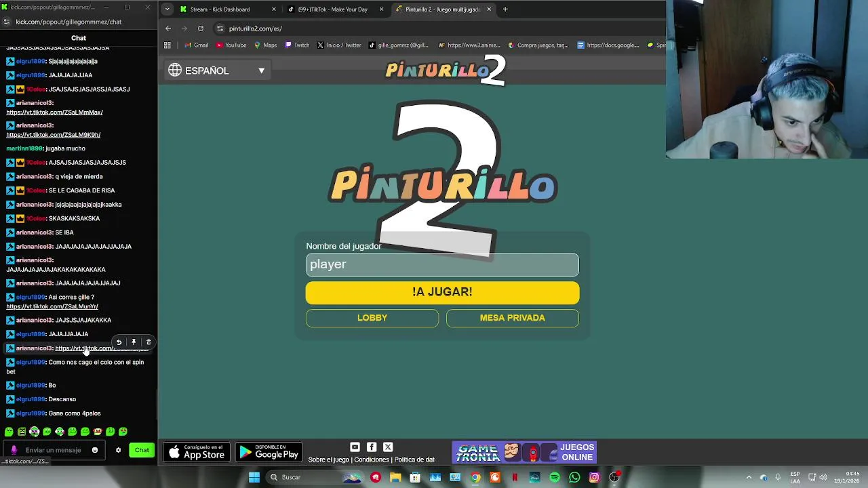Image resolution: width=868 pixels, height=488 pixels.
Task: Open the LOBBY button
Action: tap(372, 318)
